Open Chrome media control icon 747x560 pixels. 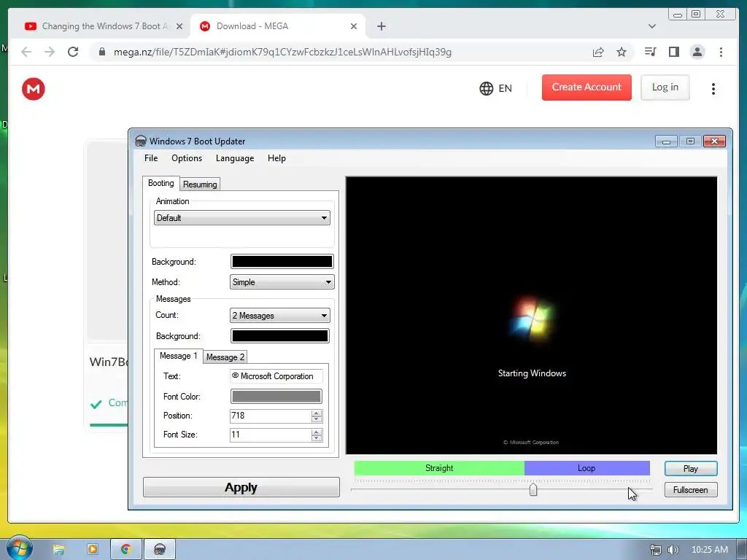[x=650, y=52]
